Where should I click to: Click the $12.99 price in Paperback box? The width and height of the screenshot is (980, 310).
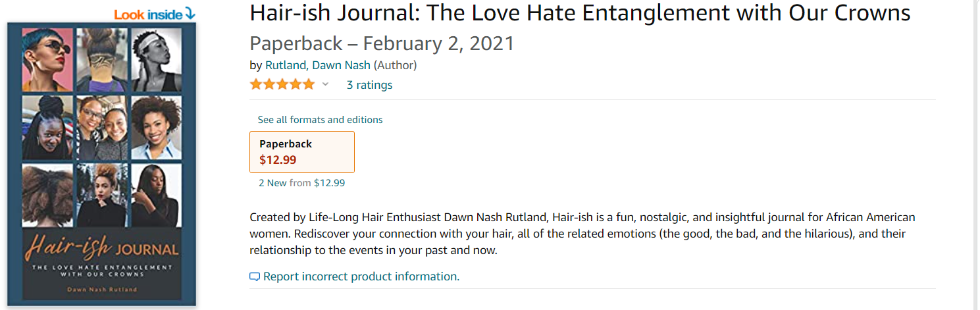click(278, 159)
